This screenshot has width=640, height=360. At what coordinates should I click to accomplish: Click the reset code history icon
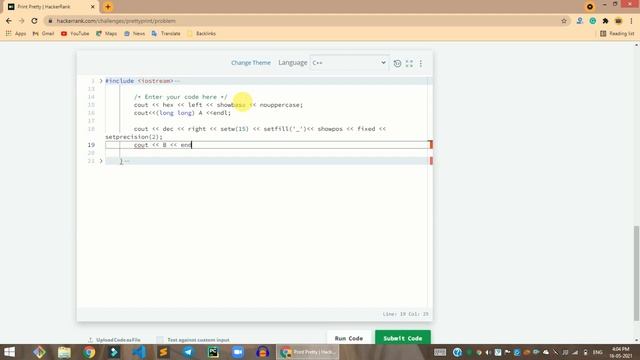pos(397,63)
